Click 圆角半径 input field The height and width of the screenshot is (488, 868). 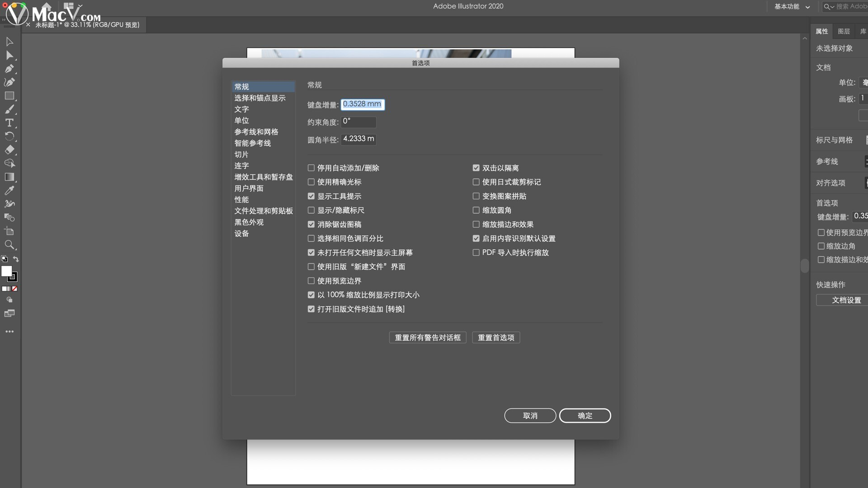[359, 139]
